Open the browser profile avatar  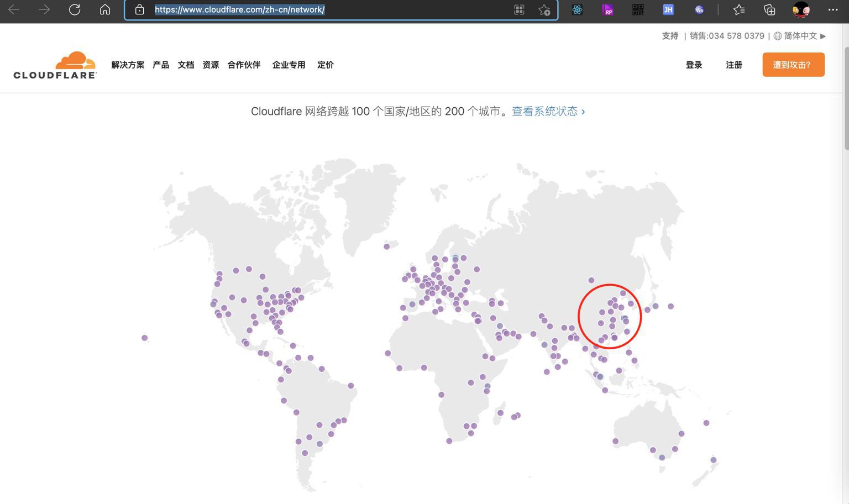(801, 9)
